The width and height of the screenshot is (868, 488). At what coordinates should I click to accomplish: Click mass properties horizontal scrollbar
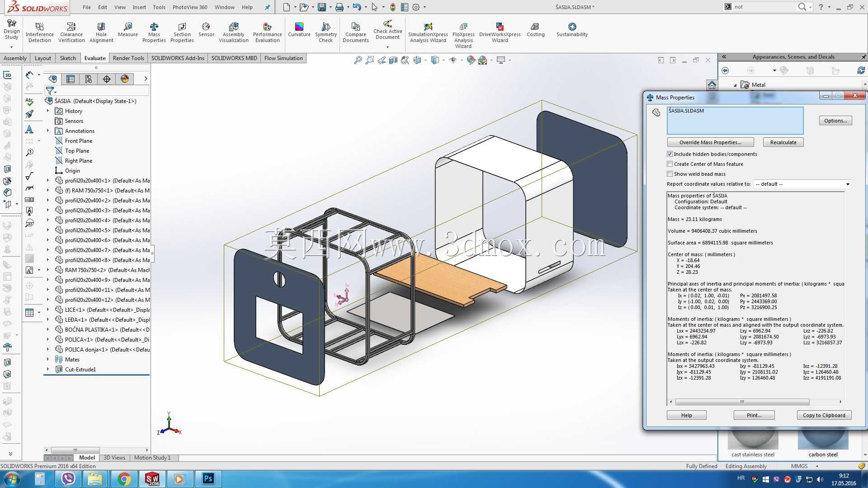pyautogui.click(x=742, y=402)
